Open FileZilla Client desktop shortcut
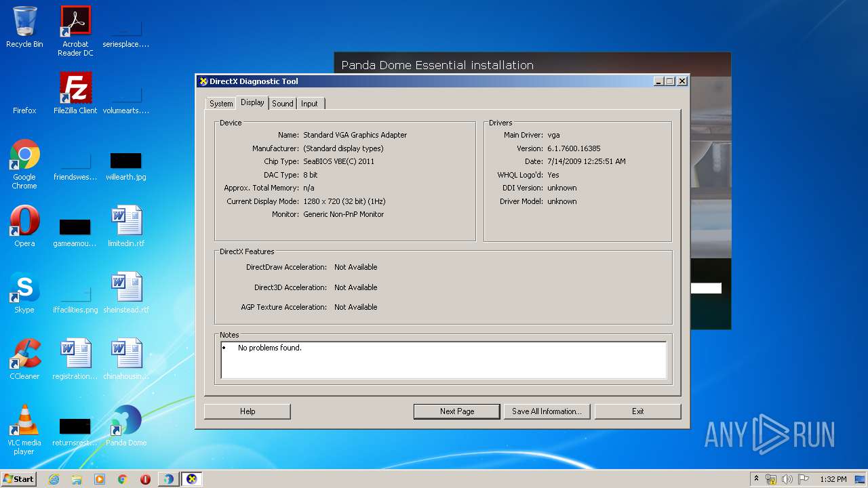868x488 pixels. tap(75, 94)
